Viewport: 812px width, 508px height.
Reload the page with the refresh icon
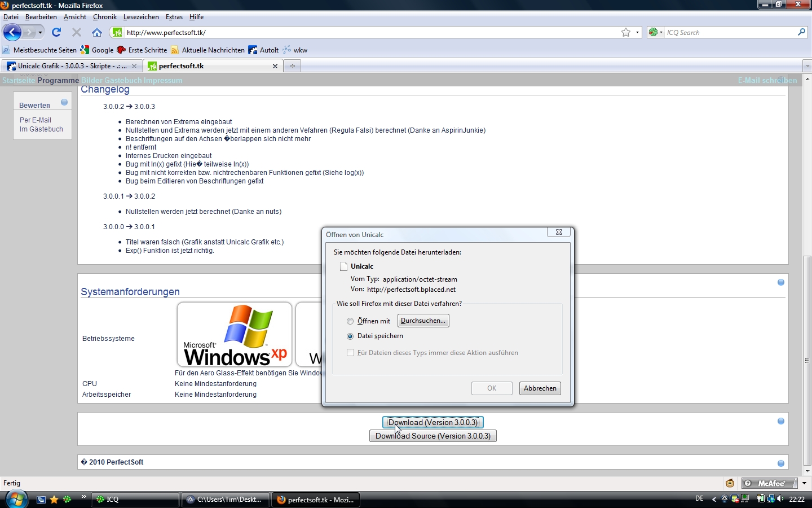point(56,32)
